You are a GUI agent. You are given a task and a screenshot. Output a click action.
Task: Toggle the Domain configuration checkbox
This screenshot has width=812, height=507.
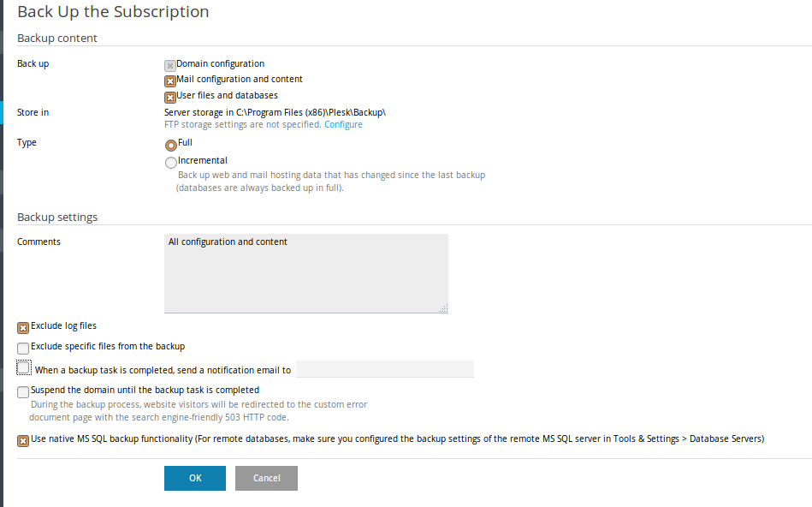170,66
